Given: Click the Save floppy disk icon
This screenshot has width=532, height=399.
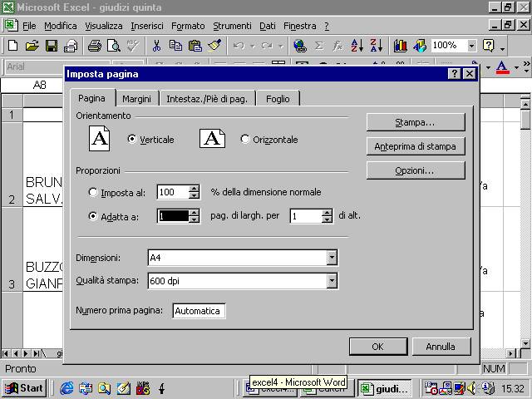Looking at the screenshot, I should (52, 46).
